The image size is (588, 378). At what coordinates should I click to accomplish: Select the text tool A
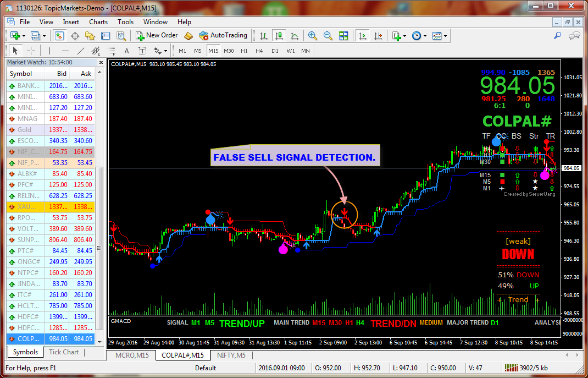[127, 51]
